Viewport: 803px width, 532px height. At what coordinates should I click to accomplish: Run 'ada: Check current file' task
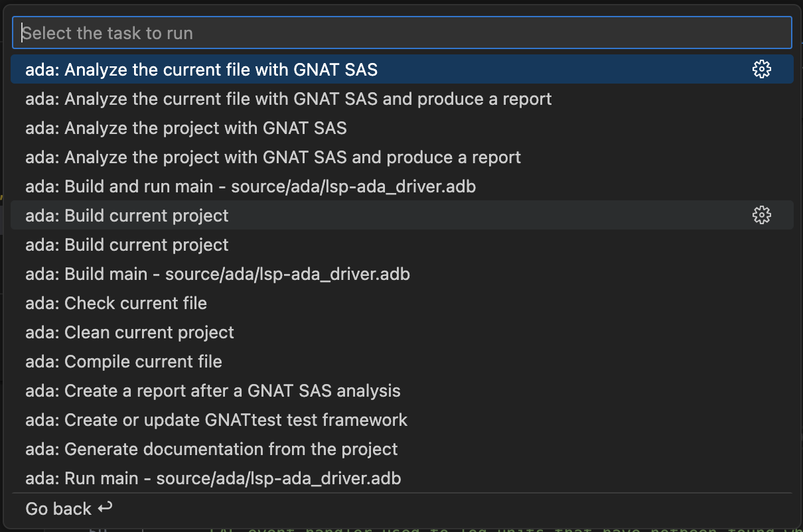(402, 303)
